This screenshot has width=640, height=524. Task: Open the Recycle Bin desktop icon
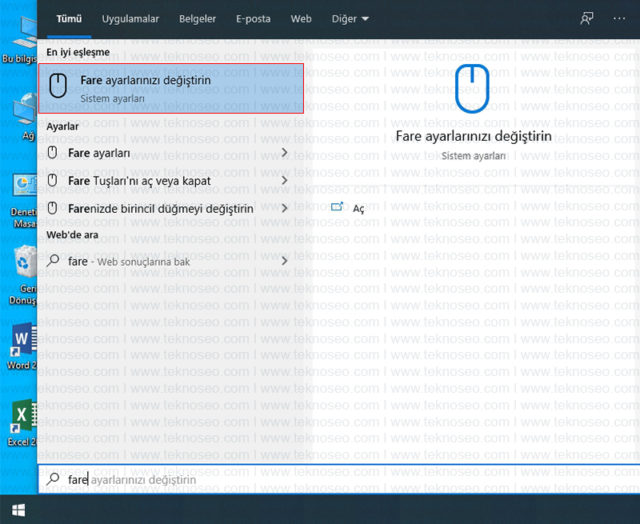tap(23, 275)
